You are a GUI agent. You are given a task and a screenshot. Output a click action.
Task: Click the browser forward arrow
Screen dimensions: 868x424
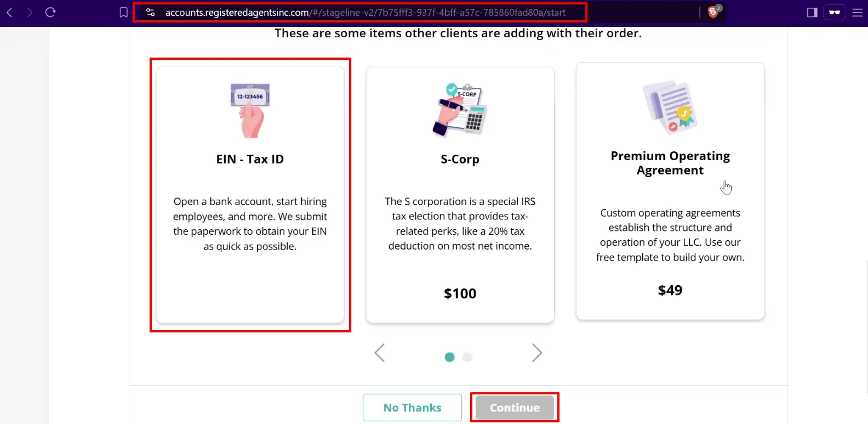click(x=30, y=12)
